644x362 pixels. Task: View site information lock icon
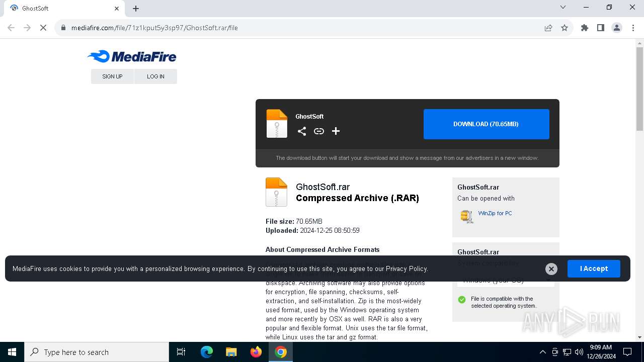(x=63, y=28)
